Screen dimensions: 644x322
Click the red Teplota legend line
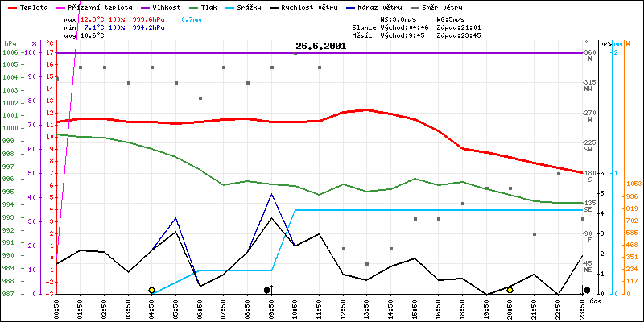10,6
